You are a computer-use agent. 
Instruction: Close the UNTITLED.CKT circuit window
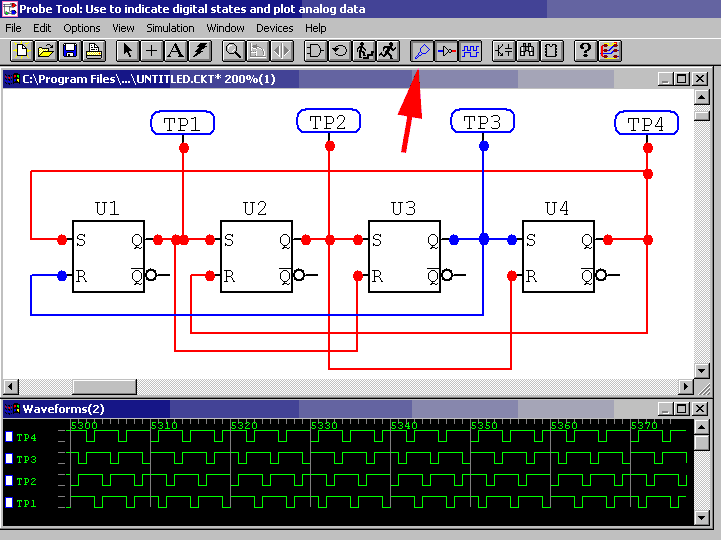point(700,79)
